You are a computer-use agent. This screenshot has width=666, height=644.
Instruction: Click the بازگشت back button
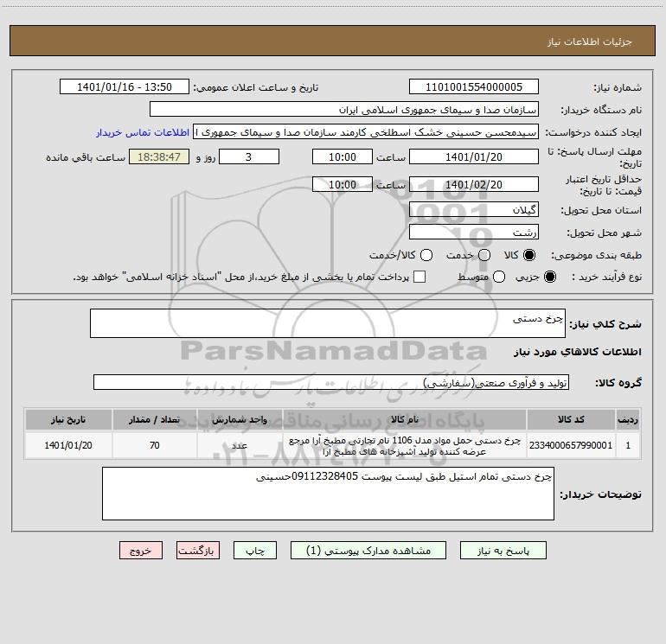(198, 551)
